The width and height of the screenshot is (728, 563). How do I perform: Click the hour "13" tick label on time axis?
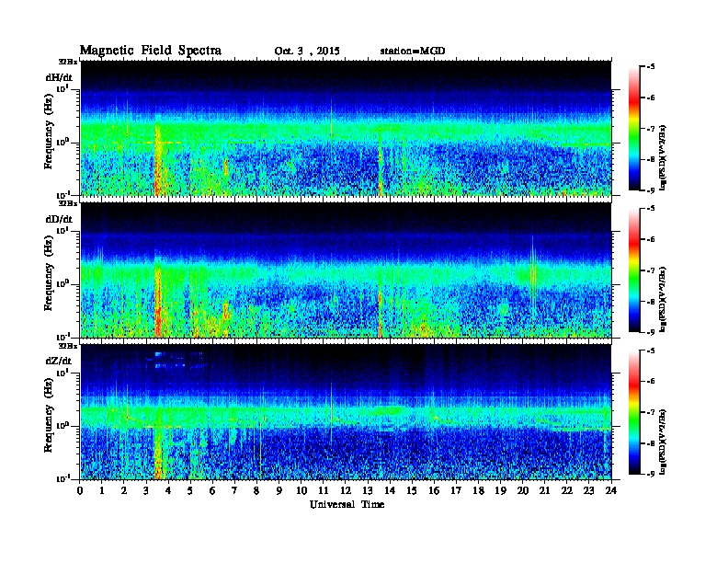368,490
